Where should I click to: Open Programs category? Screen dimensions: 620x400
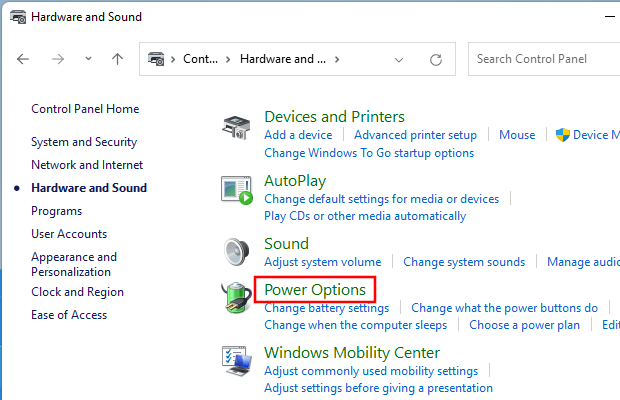(57, 211)
